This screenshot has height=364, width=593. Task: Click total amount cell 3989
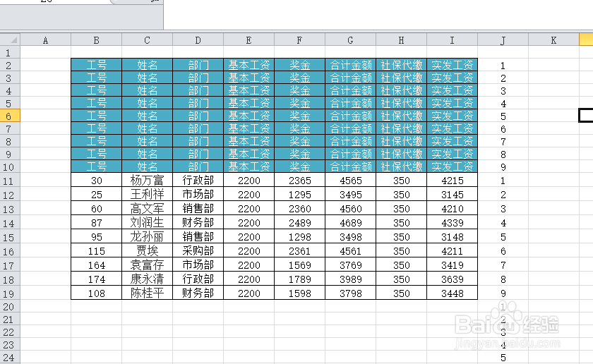(x=351, y=279)
